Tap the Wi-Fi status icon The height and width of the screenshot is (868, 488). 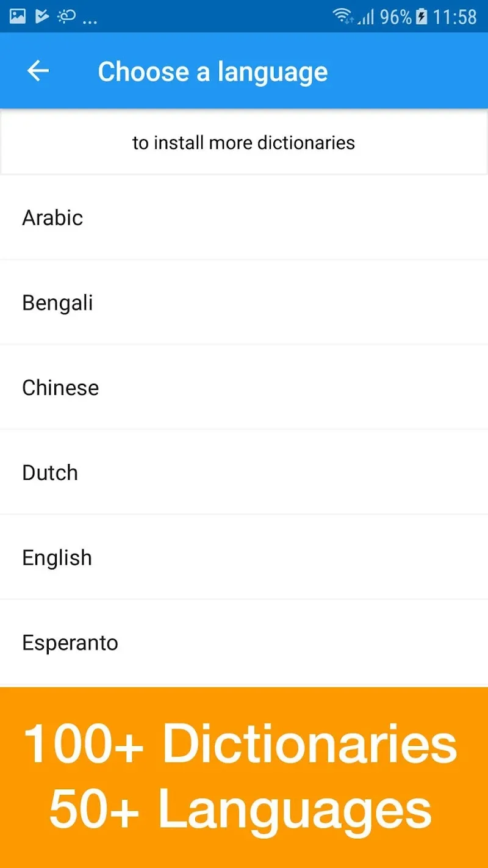tap(343, 16)
